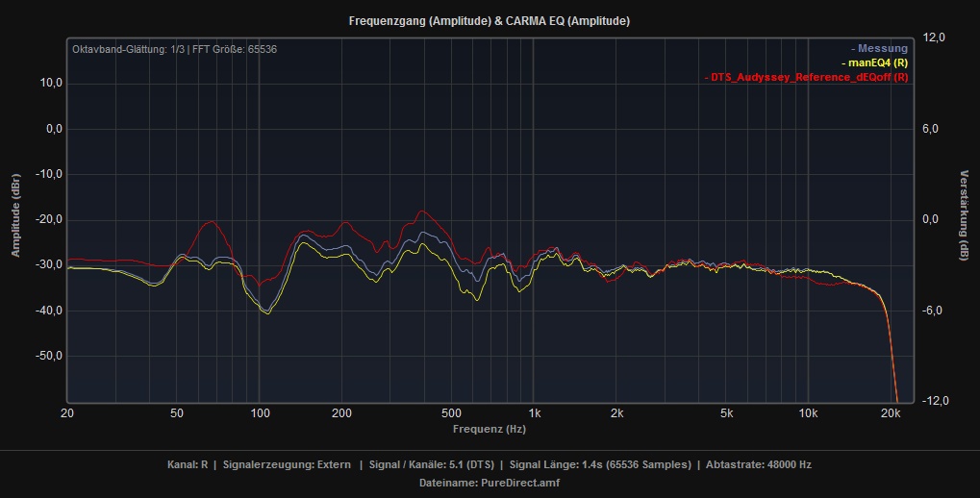Click the 12,0 value on gain axis
The height and width of the screenshot is (498, 980).
pos(935,37)
